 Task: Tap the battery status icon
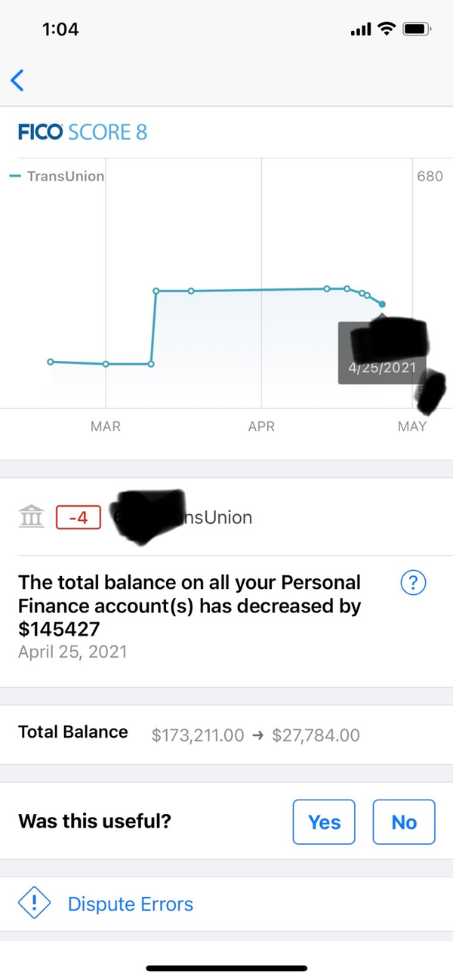(417, 29)
